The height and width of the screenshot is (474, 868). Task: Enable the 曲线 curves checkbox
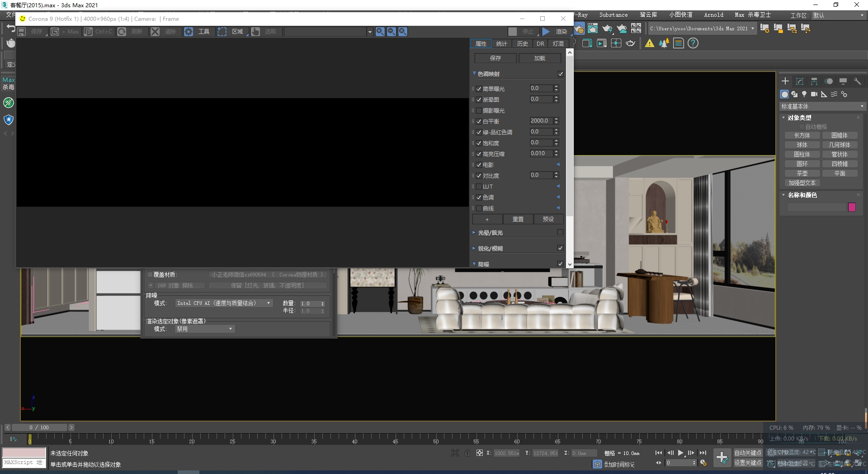coord(479,208)
